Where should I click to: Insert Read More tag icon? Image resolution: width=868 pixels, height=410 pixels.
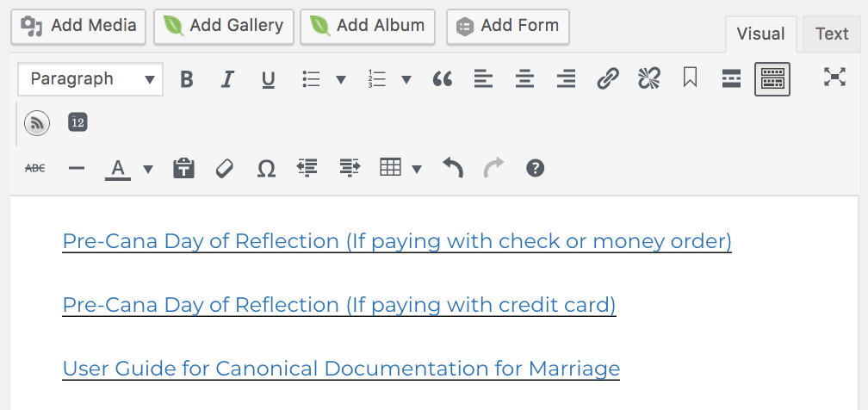pyautogui.click(x=731, y=79)
